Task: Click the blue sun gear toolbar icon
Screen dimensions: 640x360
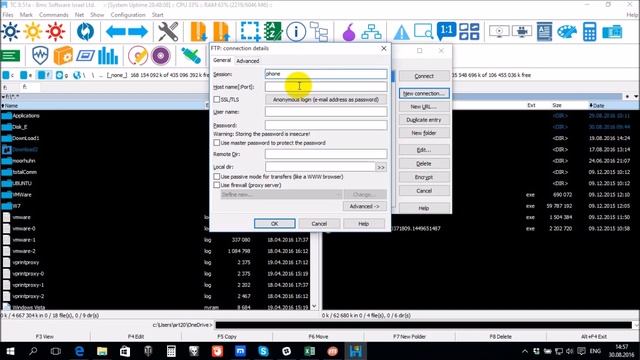Action: 10,31
